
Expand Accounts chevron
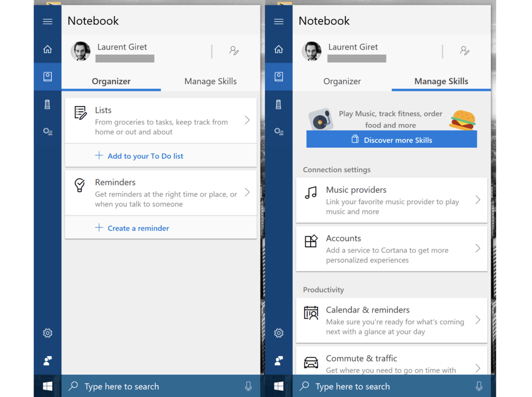click(478, 248)
